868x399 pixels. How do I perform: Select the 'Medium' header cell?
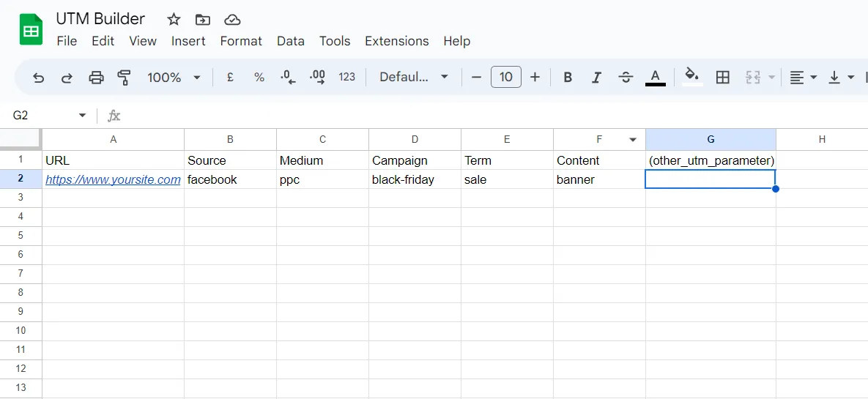click(x=323, y=160)
